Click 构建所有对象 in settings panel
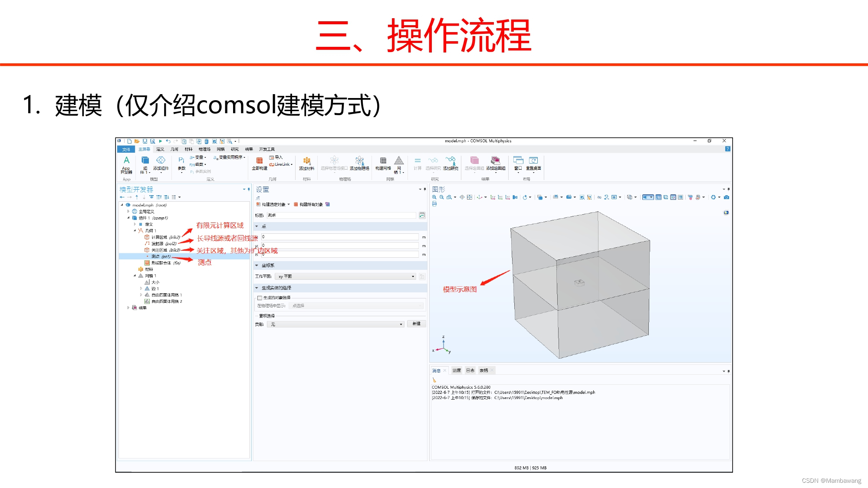This screenshot has width=868, height=488. [x=309, y=204]
